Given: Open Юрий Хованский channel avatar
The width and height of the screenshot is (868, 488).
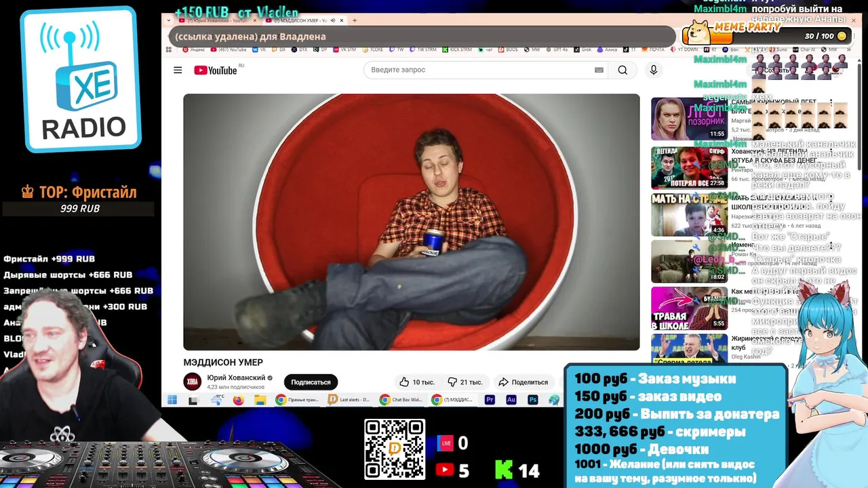Looking at the screenshot, I should (193, 382).
